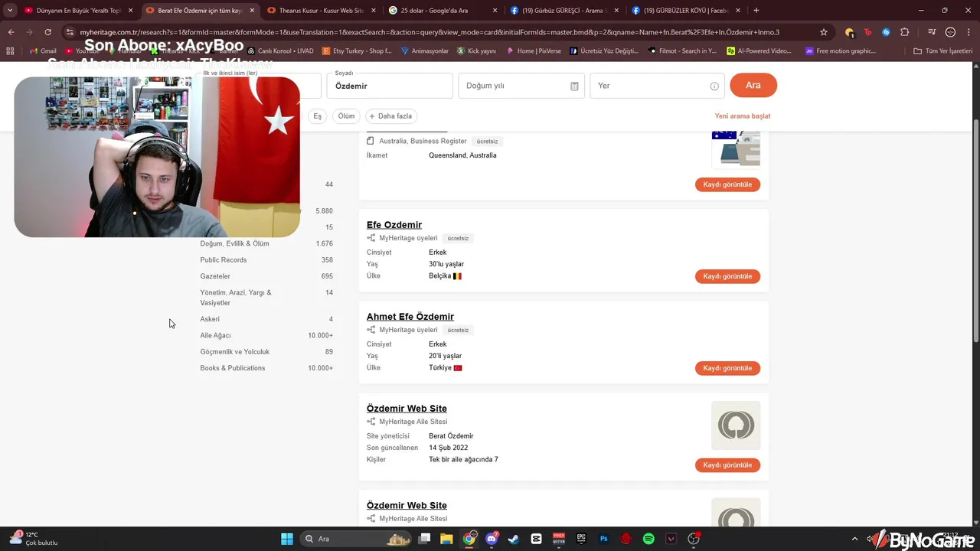The image size is (980, 551).
Task: Open the Google apps grid shortcut
Action: pyautogui.click(x=10, y=51)
